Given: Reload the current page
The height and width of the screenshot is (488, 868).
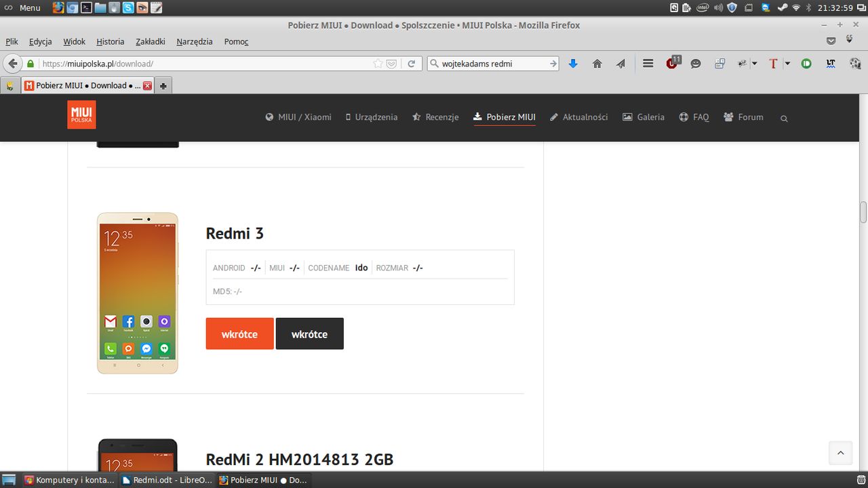Looking at the screenshot, I should [x=411, y=64].
